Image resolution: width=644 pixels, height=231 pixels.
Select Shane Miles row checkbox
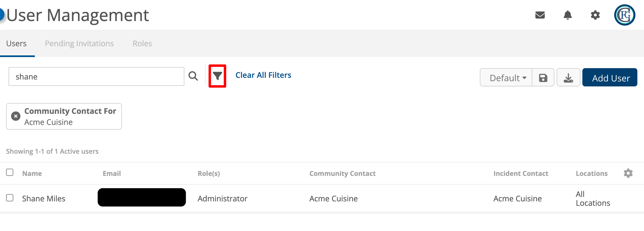pos(10,198)
